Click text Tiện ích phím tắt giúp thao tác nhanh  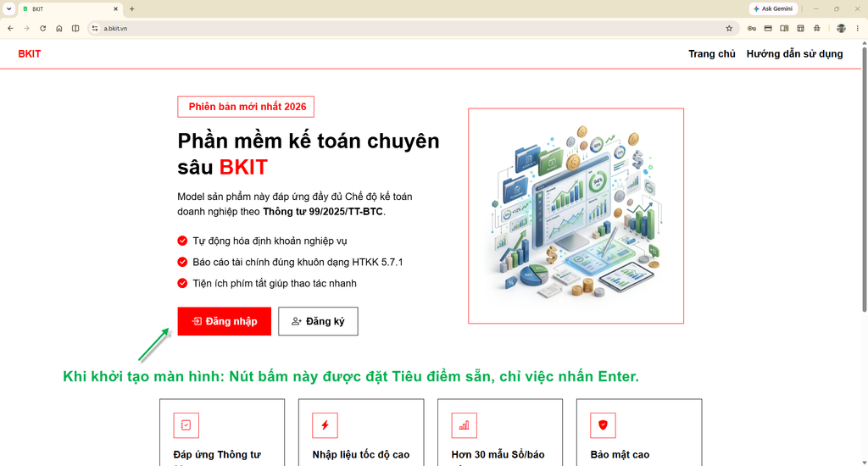(275, 283)
